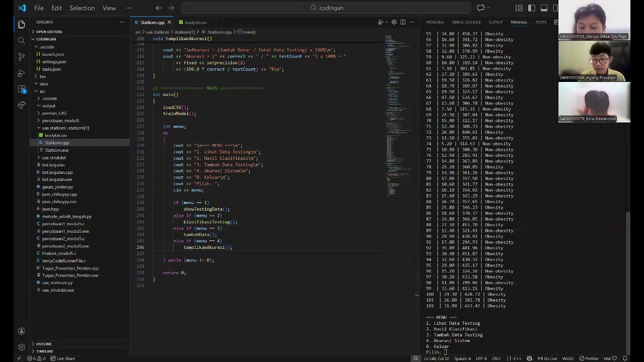Click Spaces: 4 indentation indicator
Viewport: 644px width, 362px height.
click(462, 358)
